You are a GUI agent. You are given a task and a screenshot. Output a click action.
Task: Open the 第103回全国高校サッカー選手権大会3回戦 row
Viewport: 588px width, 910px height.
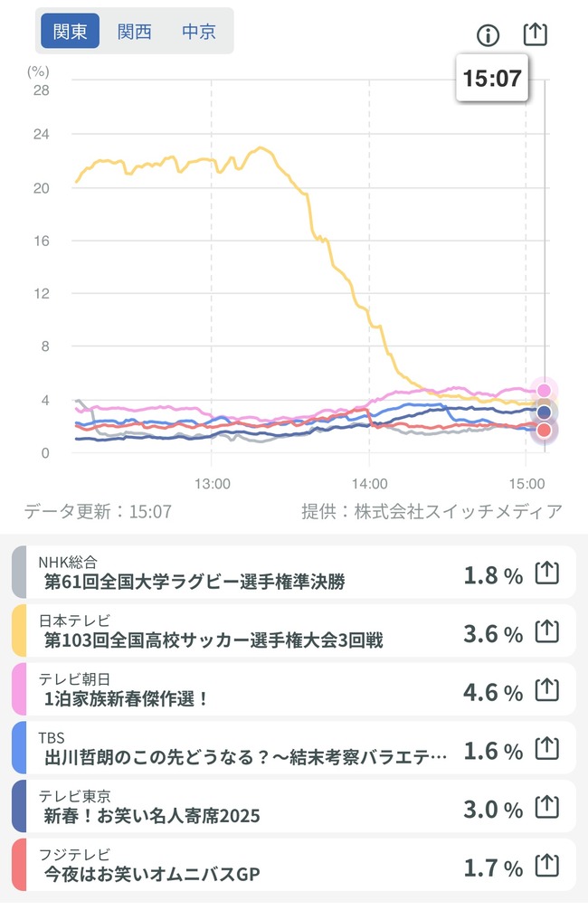[x=294, y=630]
